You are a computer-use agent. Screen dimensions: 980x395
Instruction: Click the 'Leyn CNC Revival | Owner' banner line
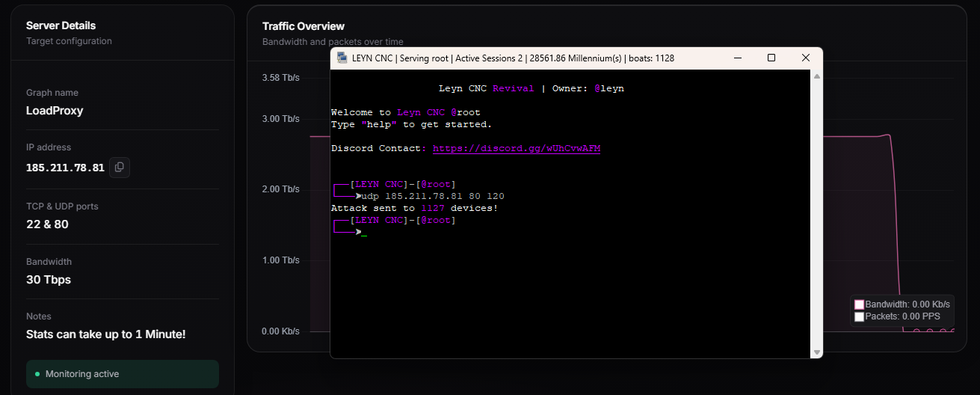531,88
